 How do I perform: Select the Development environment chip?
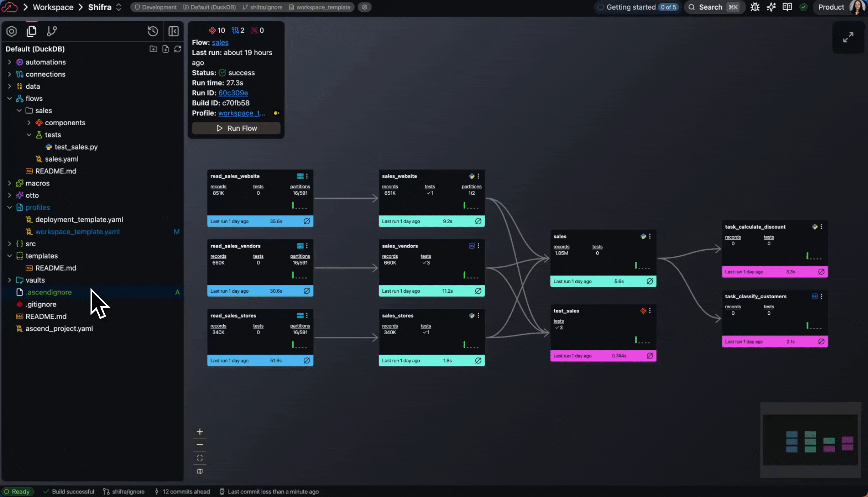point(155,7)
